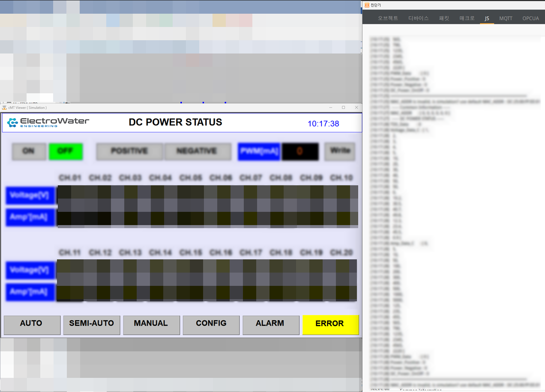Switch to the MQTT tab
Screen dimensions: 545x392
(x=506, y=18)
